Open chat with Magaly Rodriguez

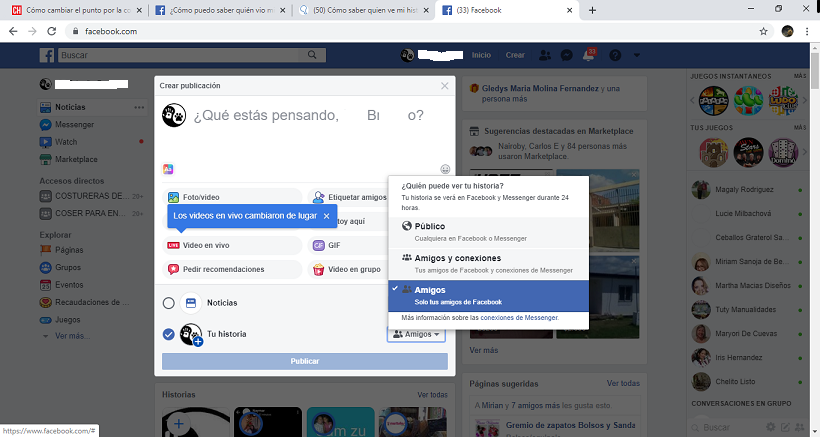748,190
